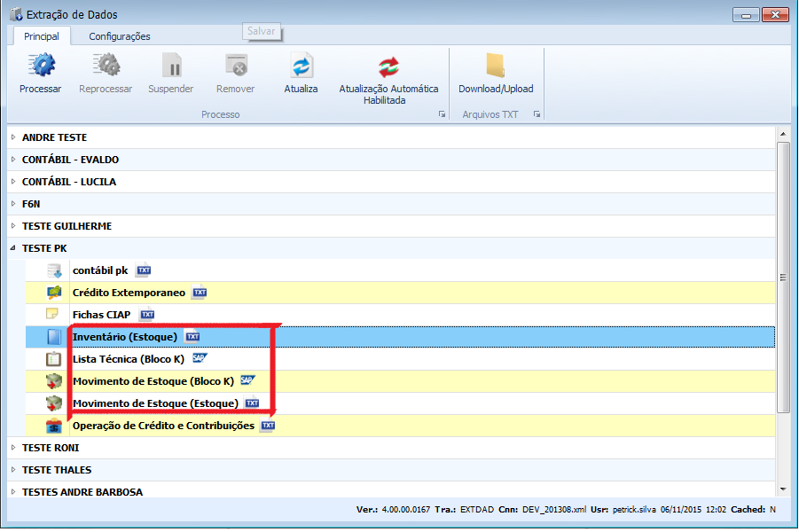This screenshot has height=532, width=799.
Task: Click the Processar gear icon
Action: click(41, 66)
